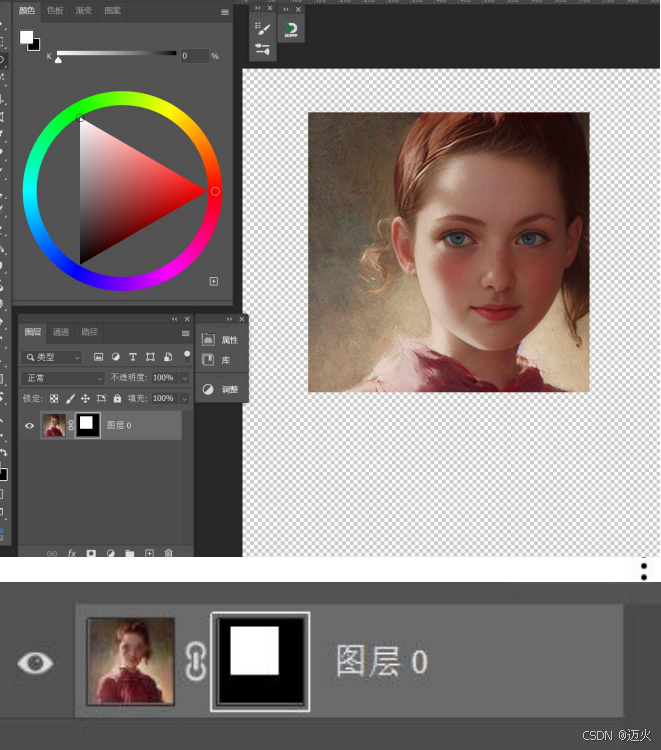Open the SDPPP plugin panel icon
The width and height of the screenshot is (661, 750).
tap(291, 30)
